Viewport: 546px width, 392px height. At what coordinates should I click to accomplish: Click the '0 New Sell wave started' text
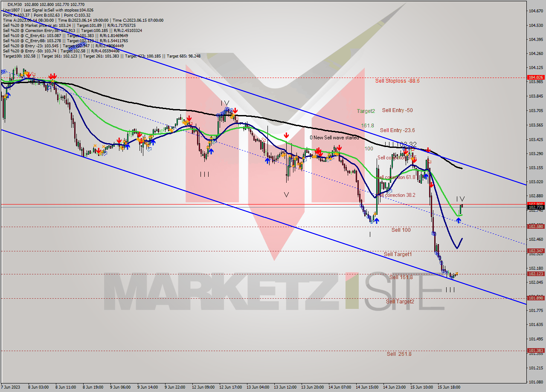(x=334, y=138)
